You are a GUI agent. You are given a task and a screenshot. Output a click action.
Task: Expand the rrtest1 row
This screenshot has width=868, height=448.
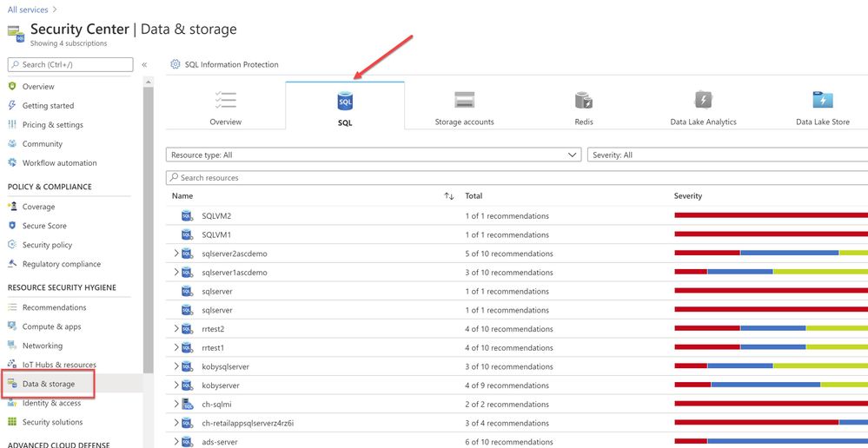(x=176, y=347)
